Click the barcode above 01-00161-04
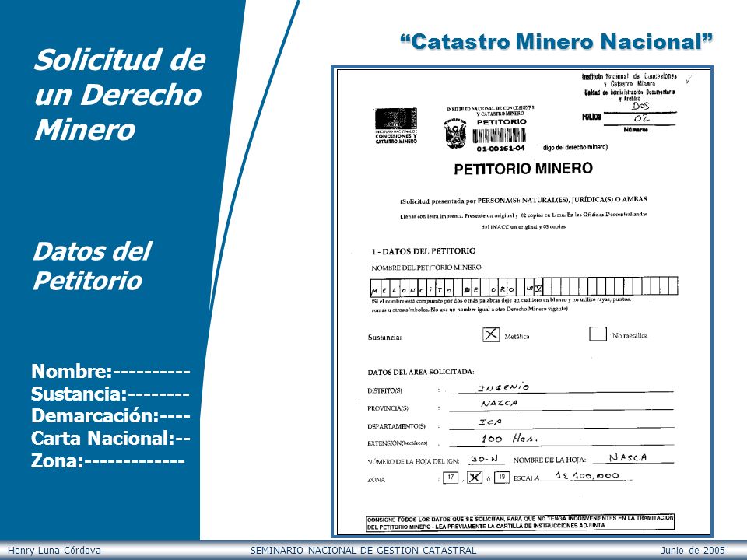Screen dimensions: 747x560 (x=500, y=135)
